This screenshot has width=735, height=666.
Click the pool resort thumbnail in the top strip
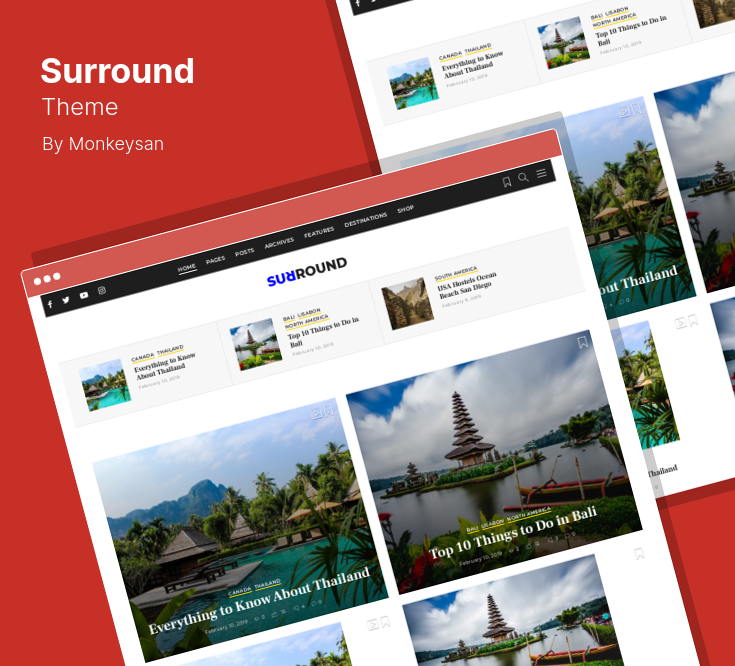pyautogui.click(x=105, y=385)
